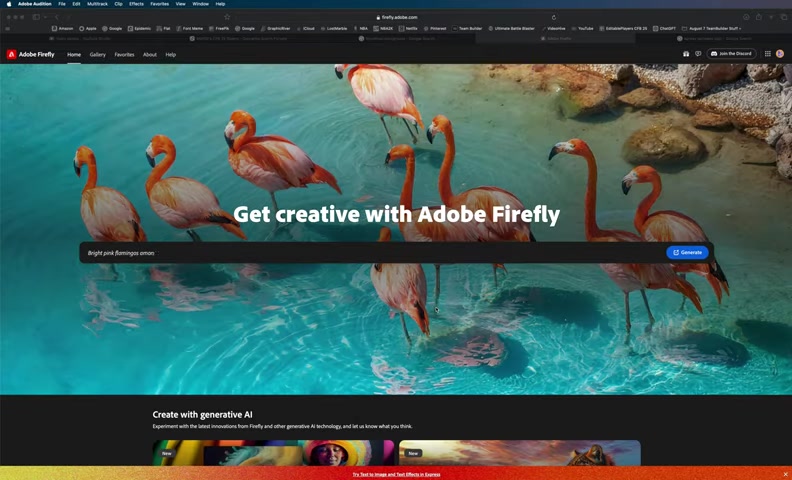The image size is (792, 480).
Task: Click the Safari bookmark star icon
Action: [227, 17]
